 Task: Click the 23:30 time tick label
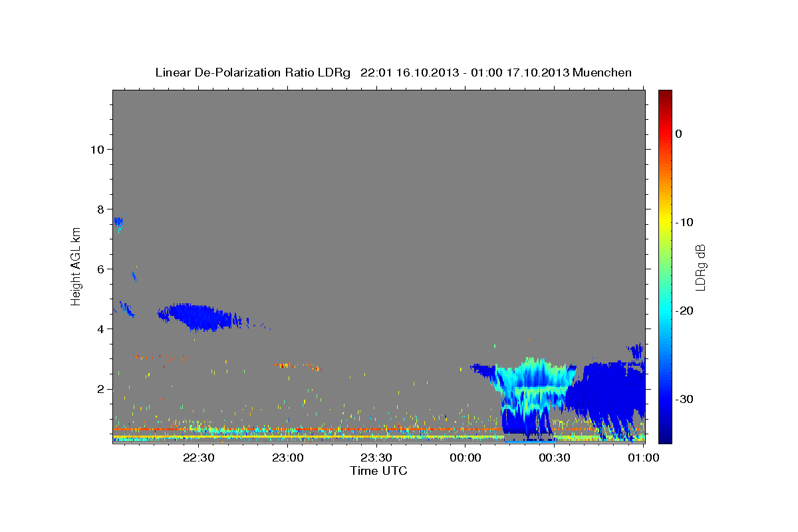[x=376, y=458]
